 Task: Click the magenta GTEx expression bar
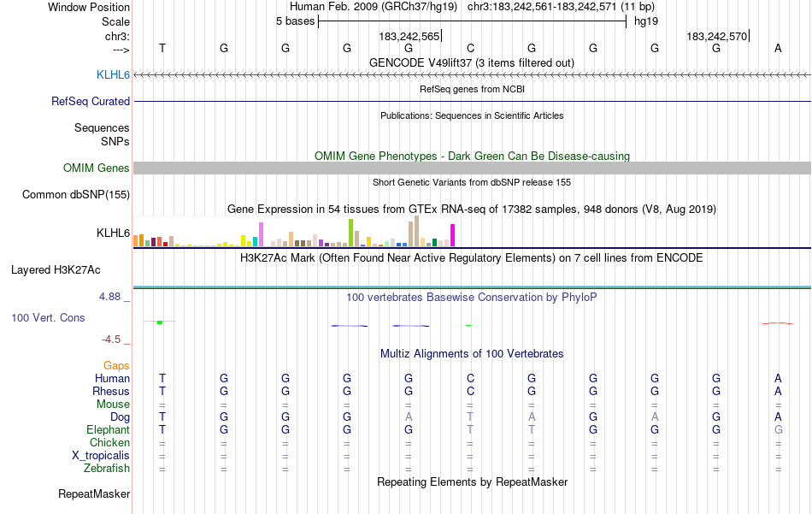[x=453, y=235]
